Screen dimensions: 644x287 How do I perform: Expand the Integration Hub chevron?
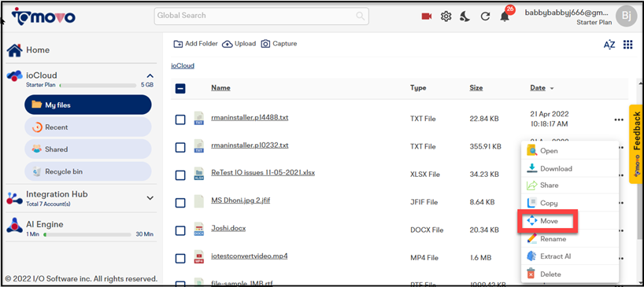click(x=150, y=198)
